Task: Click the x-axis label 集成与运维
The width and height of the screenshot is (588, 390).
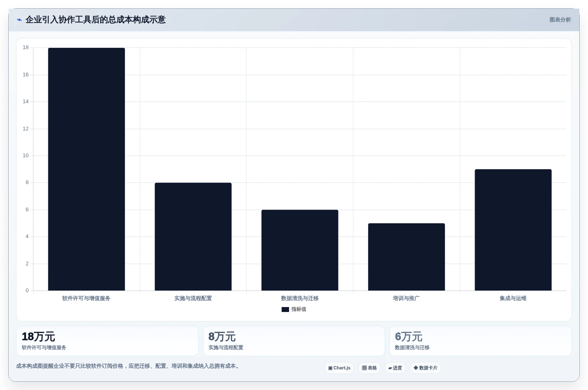Action: [x=513, y=298]
